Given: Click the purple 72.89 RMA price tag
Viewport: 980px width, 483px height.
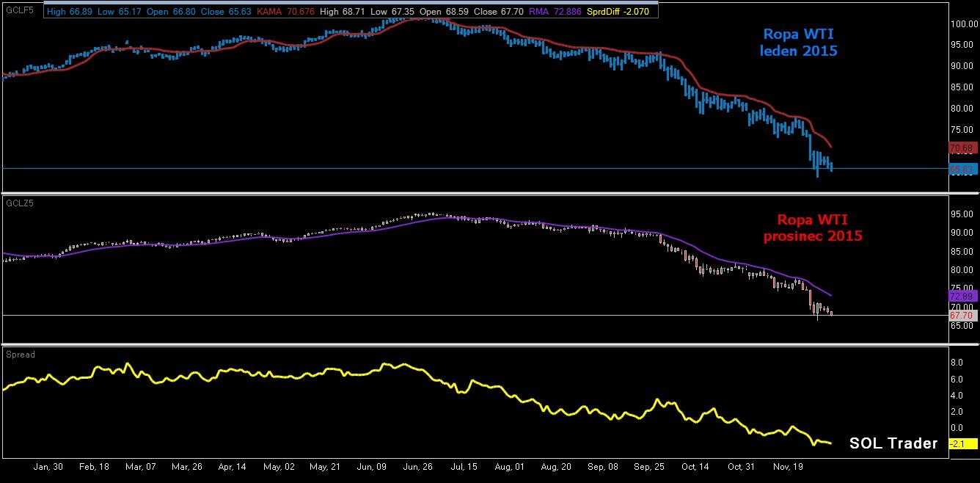Looking at the screenshot, I should (963, 295).
